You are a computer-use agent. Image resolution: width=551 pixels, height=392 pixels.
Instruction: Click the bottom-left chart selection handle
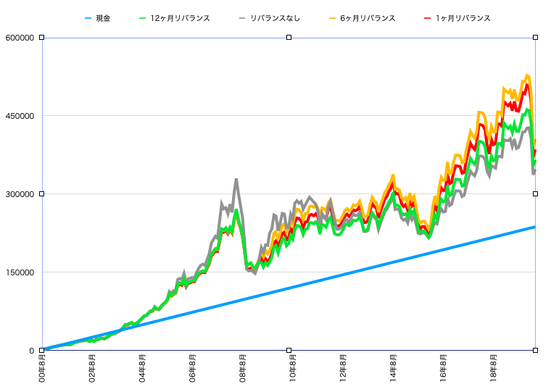(x=42, y=350)
